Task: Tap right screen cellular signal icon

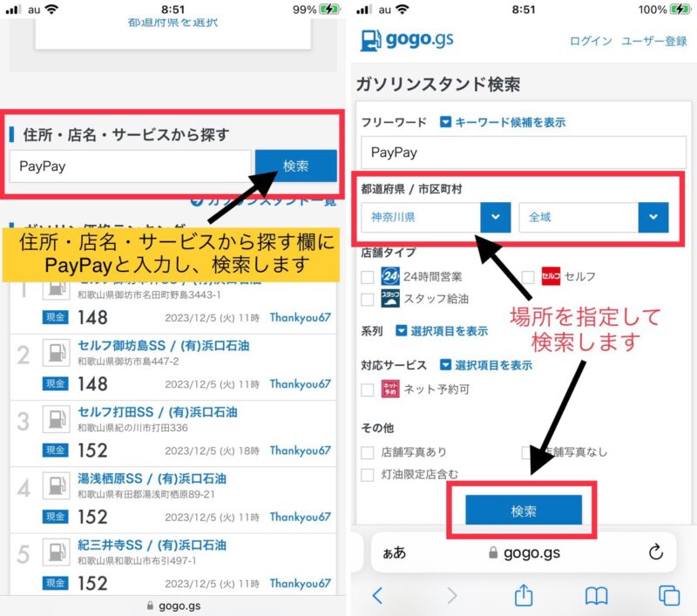Action: pyautogui.click(x=363, y=10)
